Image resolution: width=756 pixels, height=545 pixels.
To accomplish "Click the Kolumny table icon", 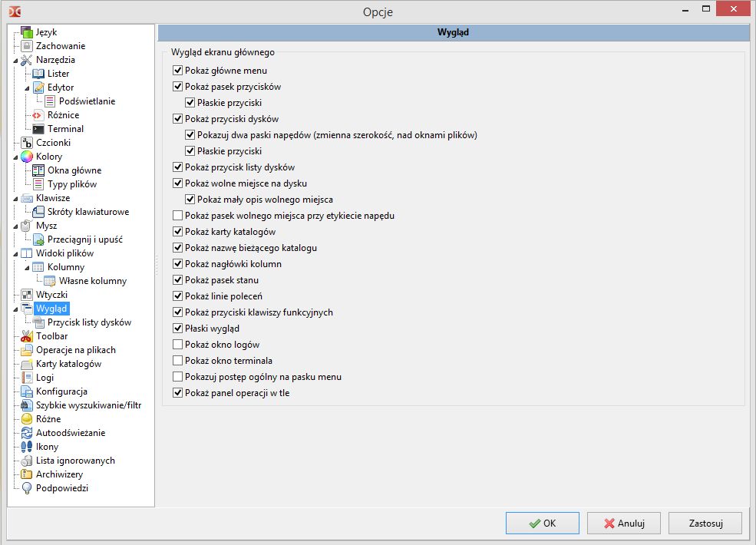I will [38, 267].
